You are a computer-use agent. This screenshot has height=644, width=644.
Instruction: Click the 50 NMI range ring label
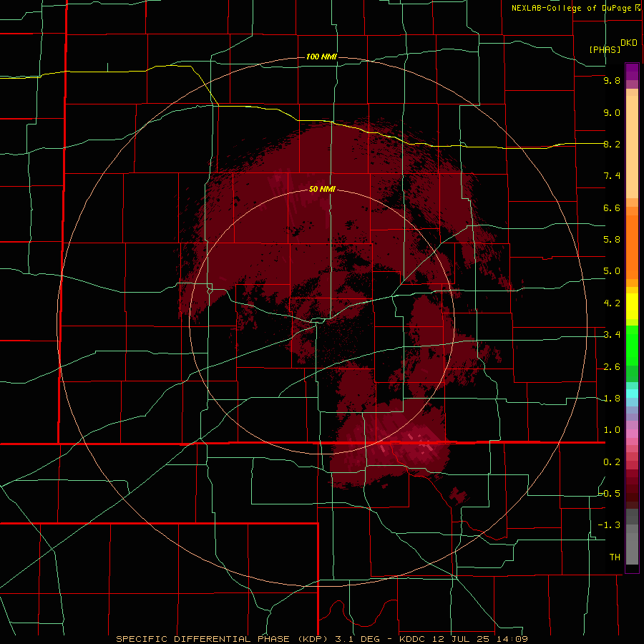(x=322, y=189)
